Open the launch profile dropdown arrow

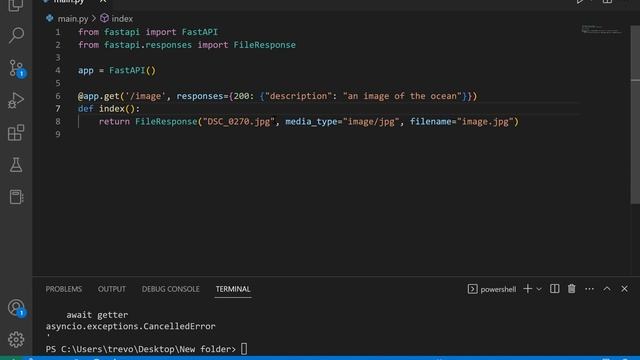pyautogui.click(x=539, y=289)
